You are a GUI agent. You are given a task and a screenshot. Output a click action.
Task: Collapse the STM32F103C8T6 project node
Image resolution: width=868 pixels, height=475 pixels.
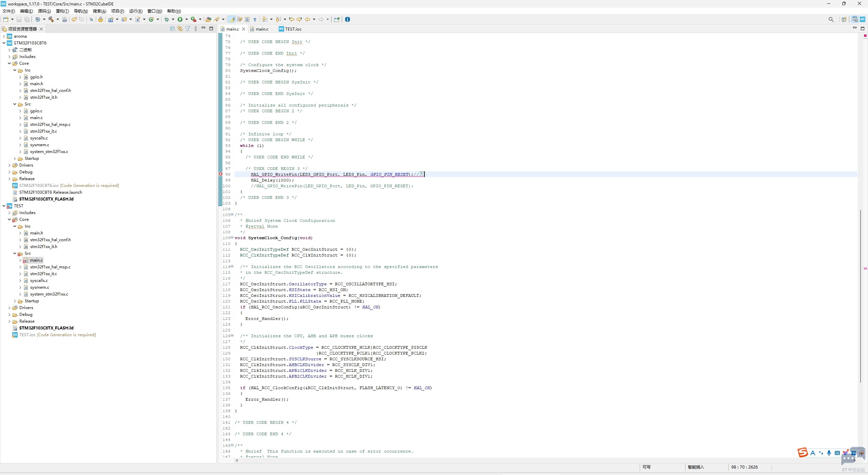[4, 43]
